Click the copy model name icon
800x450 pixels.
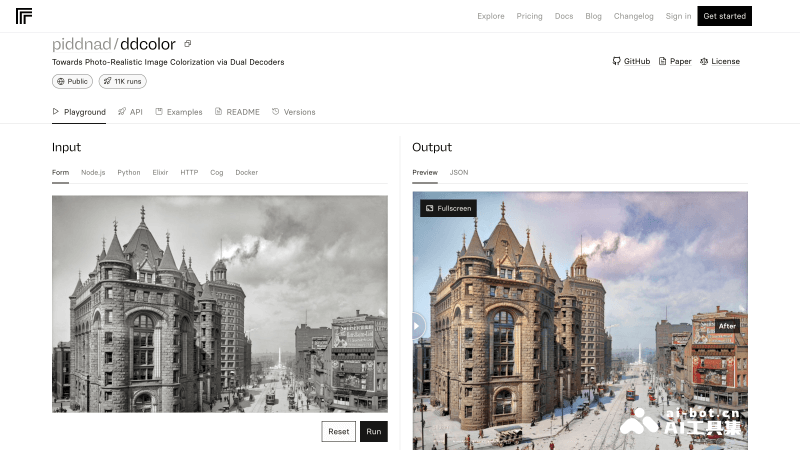click(188, 44)
